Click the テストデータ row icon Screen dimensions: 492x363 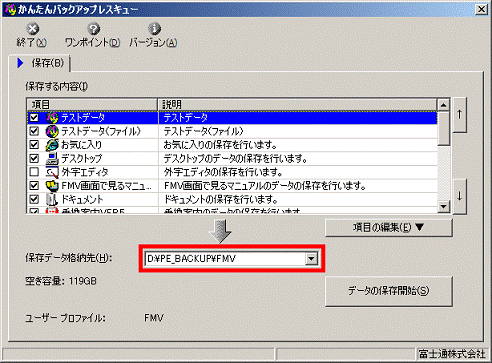(52, 118)
